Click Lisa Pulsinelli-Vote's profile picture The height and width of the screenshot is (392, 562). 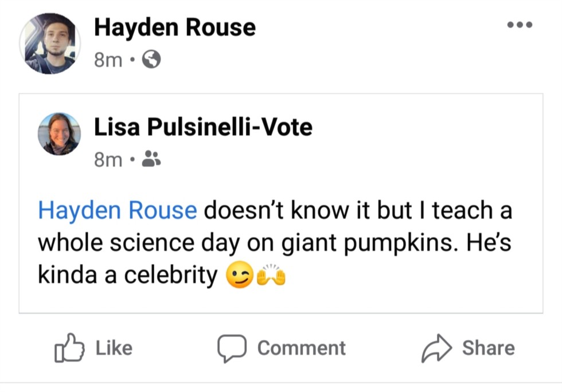tap(59, 134)
